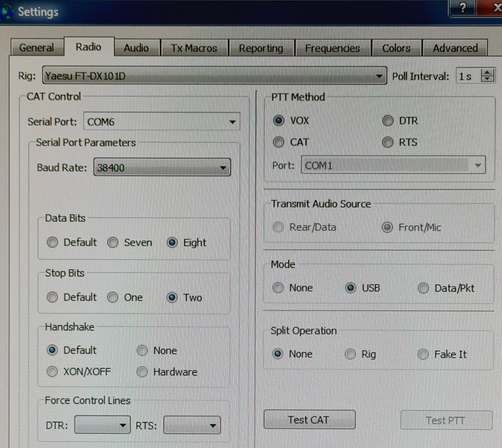Click the Settings window app icon
Screen dimensions: 502x448
pos(7,11)
